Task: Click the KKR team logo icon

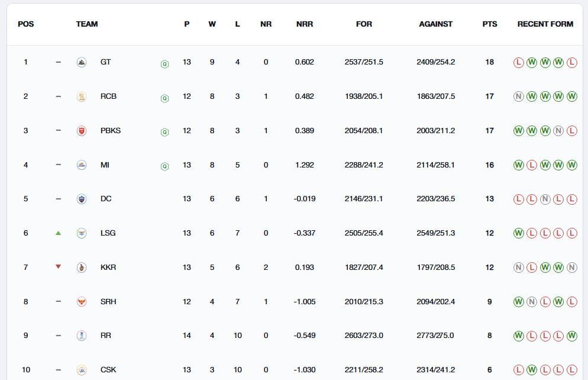Action: pyautogui.click(x=82, y=268)
